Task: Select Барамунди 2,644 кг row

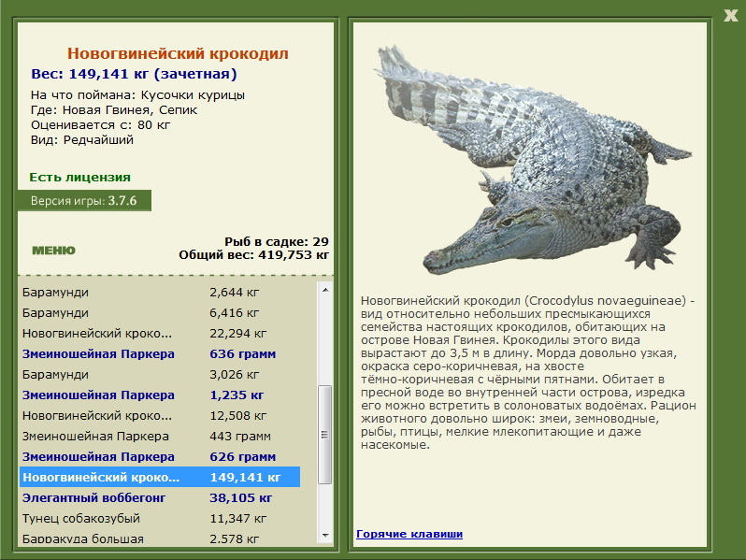Action: (159, 292)
